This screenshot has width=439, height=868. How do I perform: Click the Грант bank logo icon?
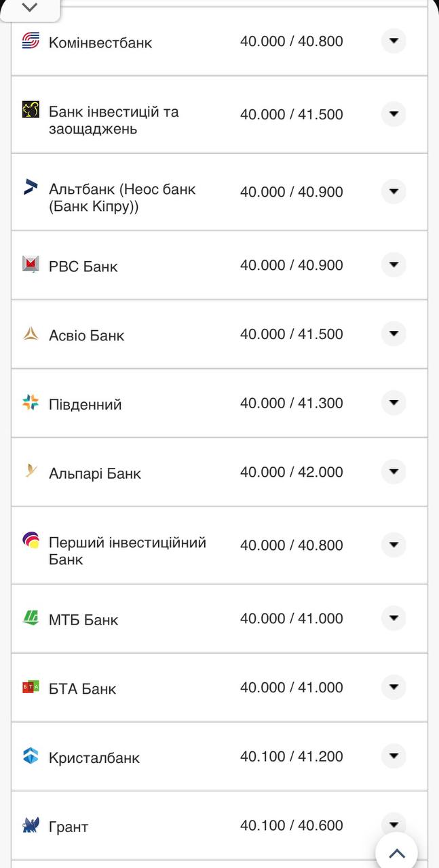[31, 825]
